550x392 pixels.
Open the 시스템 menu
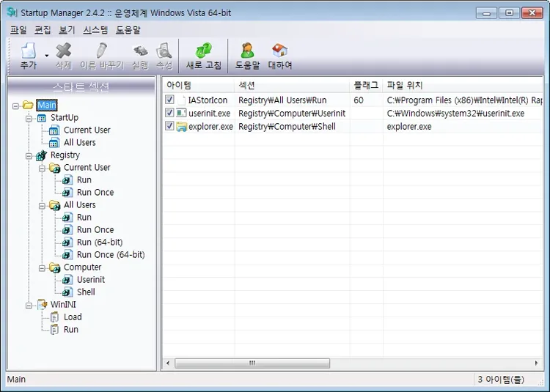(x=95, y=30)
